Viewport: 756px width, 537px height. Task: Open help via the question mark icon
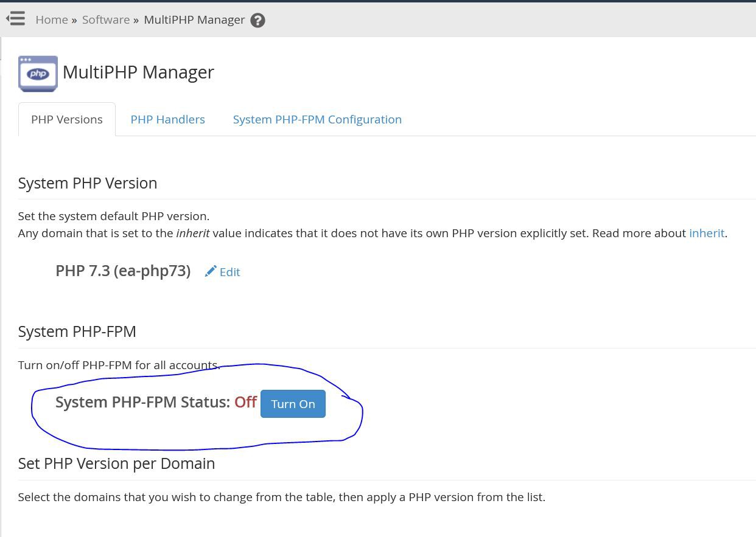(x=257, y=20)
